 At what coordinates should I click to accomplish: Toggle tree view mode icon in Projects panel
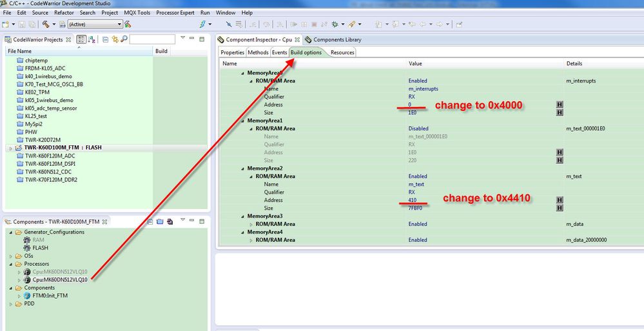[81, 39]
